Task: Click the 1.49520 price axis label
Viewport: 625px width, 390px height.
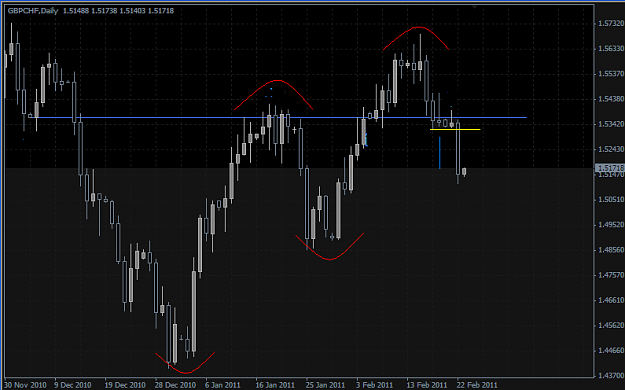Action: pyautogui.click(x=611, y=225)
